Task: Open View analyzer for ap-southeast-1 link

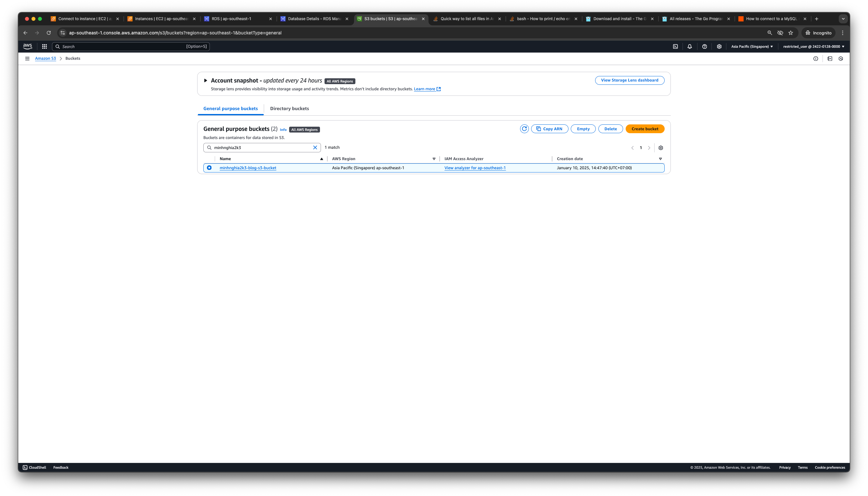Action: point(475,168)
